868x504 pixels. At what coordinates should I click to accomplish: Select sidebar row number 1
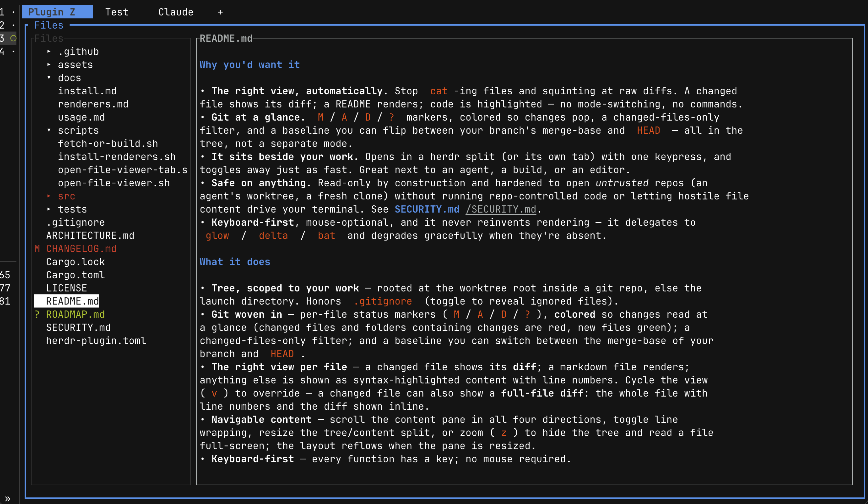point(8,12)
